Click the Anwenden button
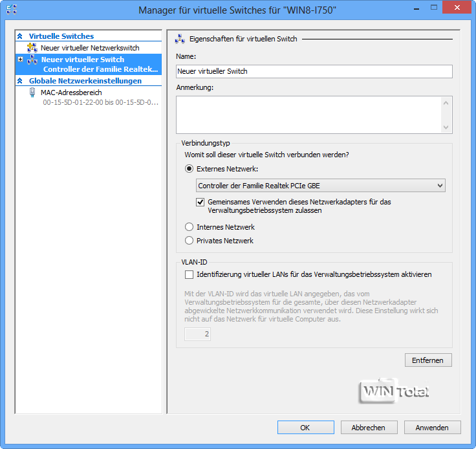 point(433,428)
